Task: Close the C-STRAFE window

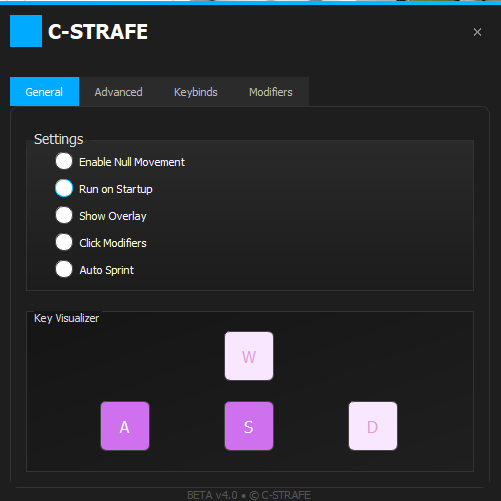Action: pyautogui.click(x=477, y=32)
